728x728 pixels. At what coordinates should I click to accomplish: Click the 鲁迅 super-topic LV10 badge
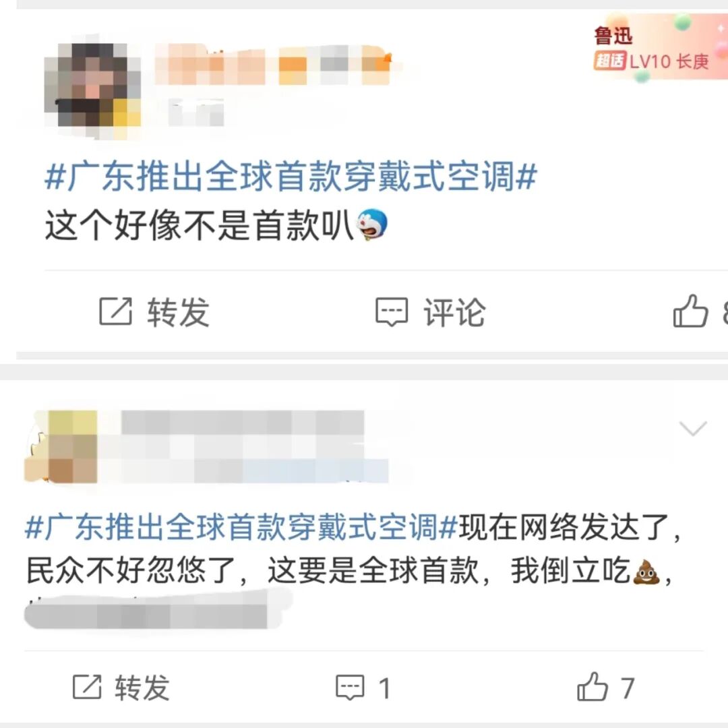click(651, 49)
